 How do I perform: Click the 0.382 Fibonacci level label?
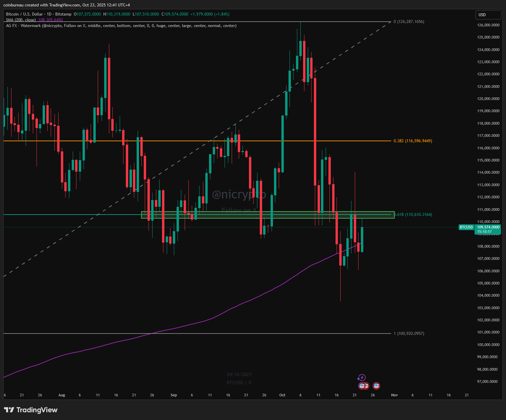point(413,141)
